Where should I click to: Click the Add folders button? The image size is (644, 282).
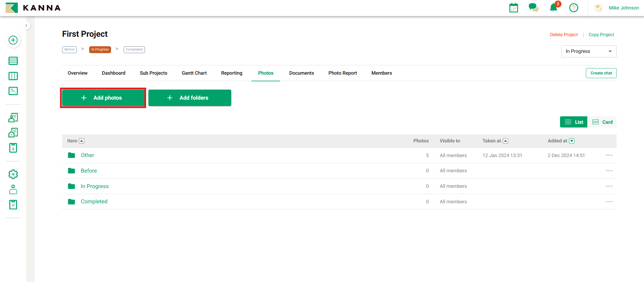pyautogui.click(x=190, y=98)
